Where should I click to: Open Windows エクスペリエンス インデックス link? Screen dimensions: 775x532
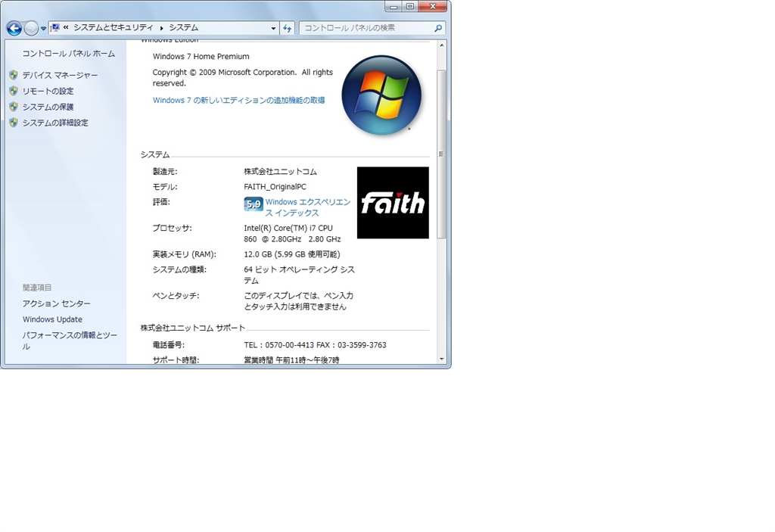[308, 207]
